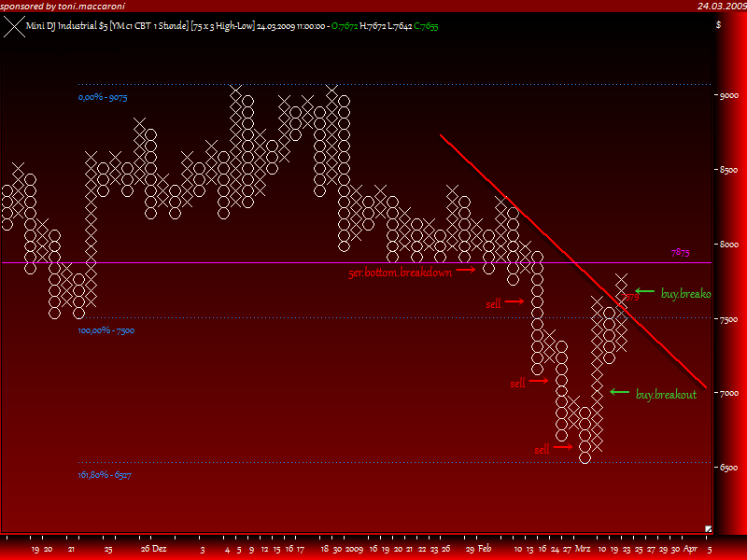
Task: Select the 0,00% - 9075 Fibonacci label
Action: tap(103, 97)
